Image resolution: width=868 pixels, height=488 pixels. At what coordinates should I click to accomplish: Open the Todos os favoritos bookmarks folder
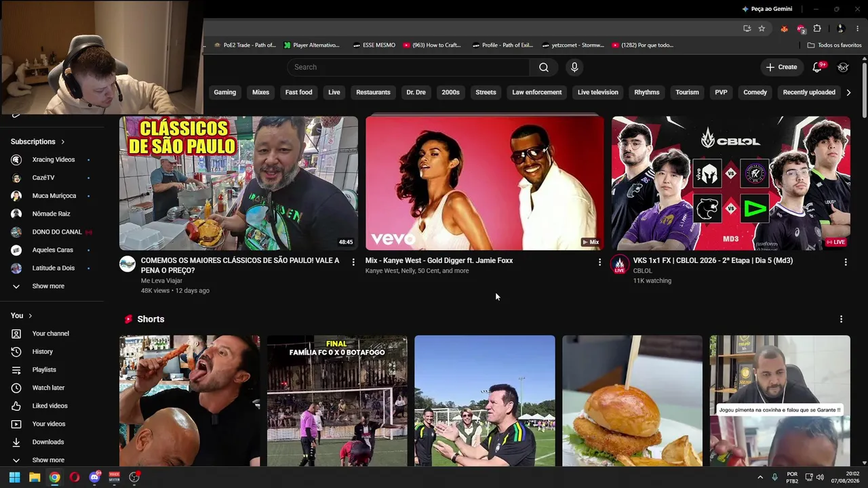click(x=834, y=45)
